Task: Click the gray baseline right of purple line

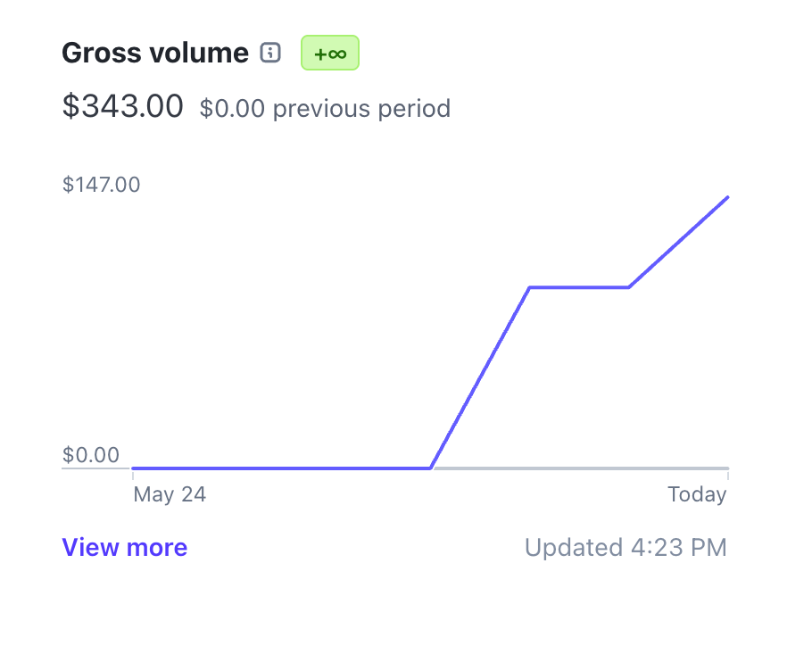Action: pos(580,468)
